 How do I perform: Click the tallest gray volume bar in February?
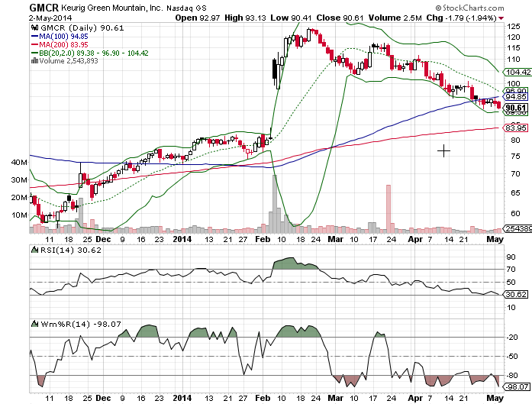(275, 204)
